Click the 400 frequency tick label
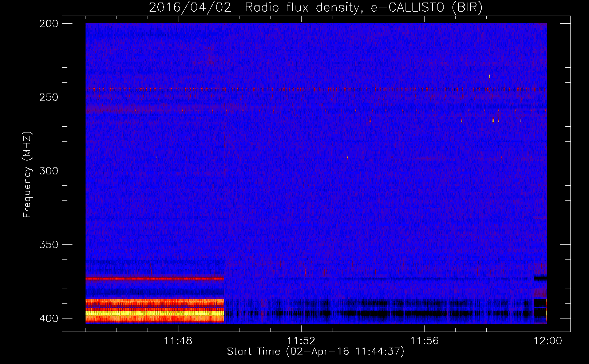 click(48, 318)
